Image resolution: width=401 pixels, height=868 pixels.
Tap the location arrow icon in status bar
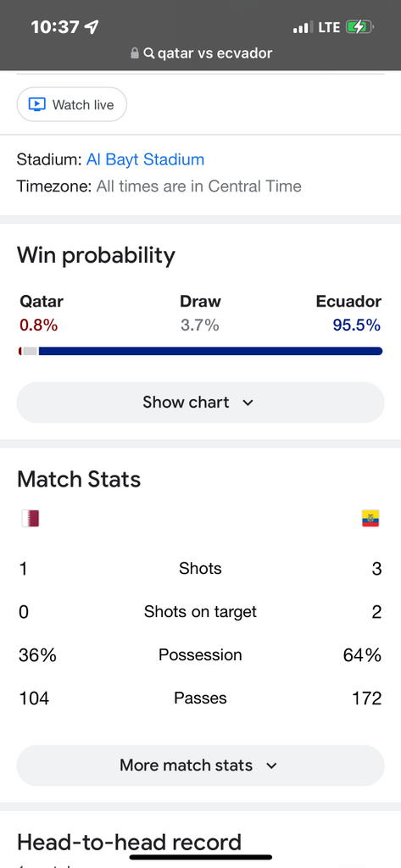[x=92, y=26]
